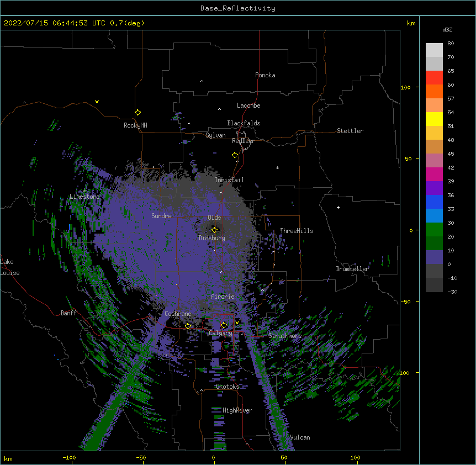Click the Vulcan label
This screenshot has height=465, width=476.
click(300, 437)
